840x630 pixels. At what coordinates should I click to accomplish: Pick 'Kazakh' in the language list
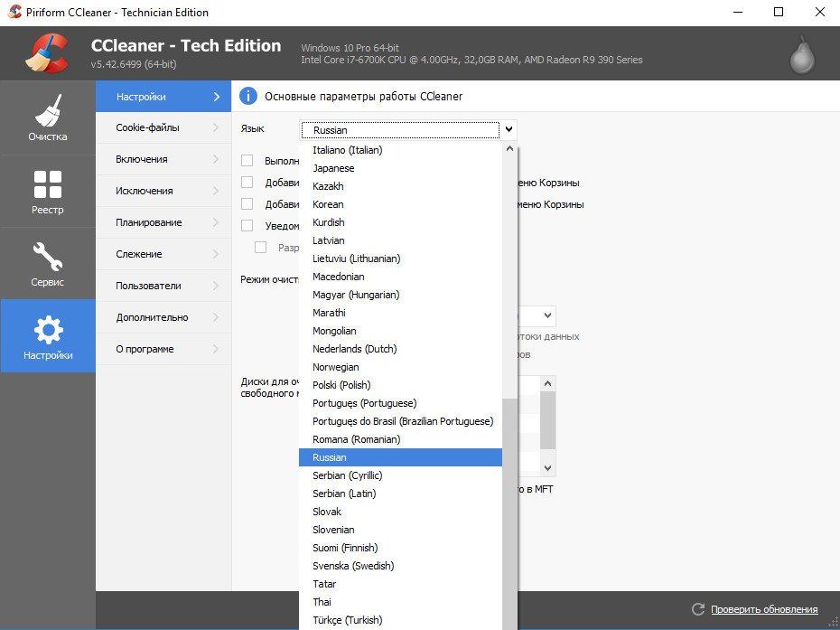coord(401,186)
